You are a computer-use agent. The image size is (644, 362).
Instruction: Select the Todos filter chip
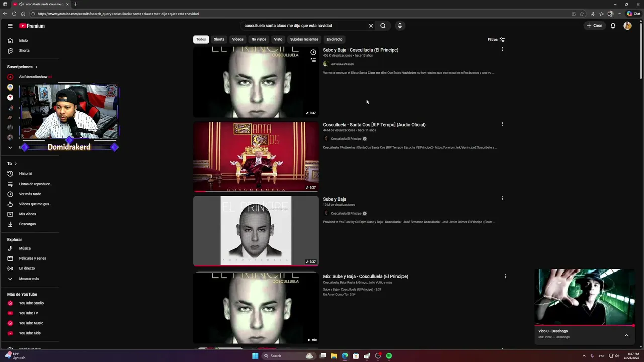(x=201, y=39)
